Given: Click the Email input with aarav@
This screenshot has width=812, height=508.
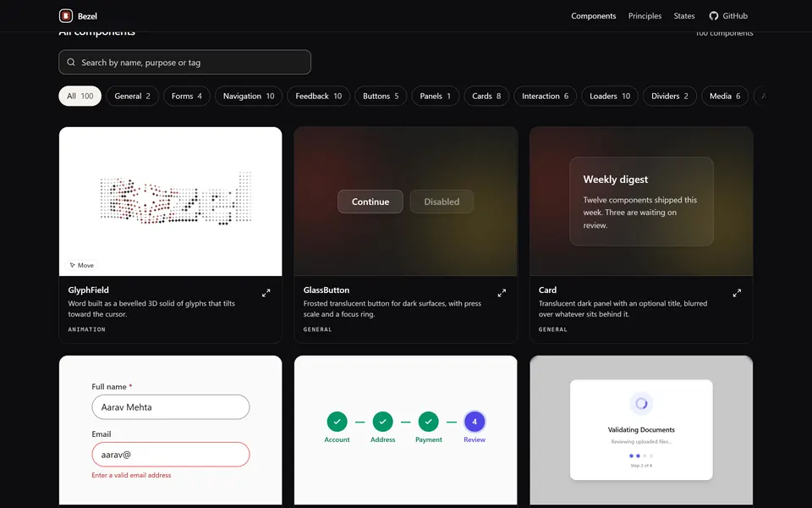Looking at the screenshot, I should [x=171, y=455].
